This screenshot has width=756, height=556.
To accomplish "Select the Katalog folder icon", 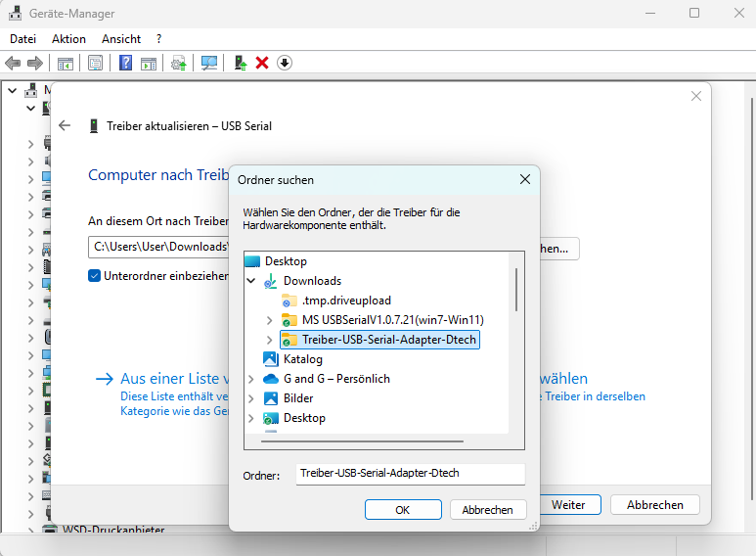I will [270, 359].
